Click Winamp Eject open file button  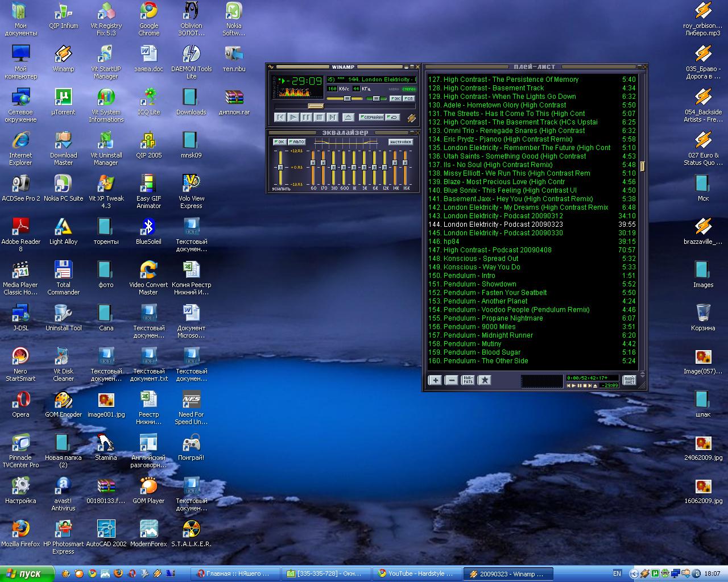click(x=348, y=118)
